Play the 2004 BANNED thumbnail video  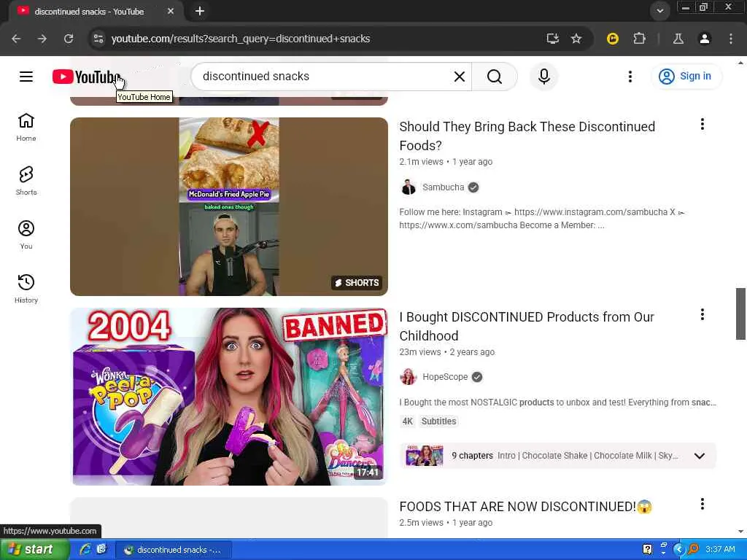coord(228,397)
